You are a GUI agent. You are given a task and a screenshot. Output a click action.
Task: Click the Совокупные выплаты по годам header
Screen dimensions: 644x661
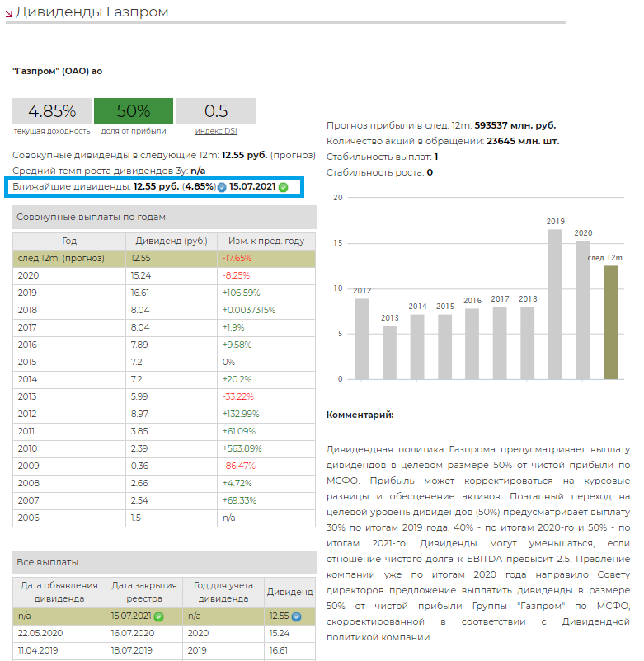(164, 217)
